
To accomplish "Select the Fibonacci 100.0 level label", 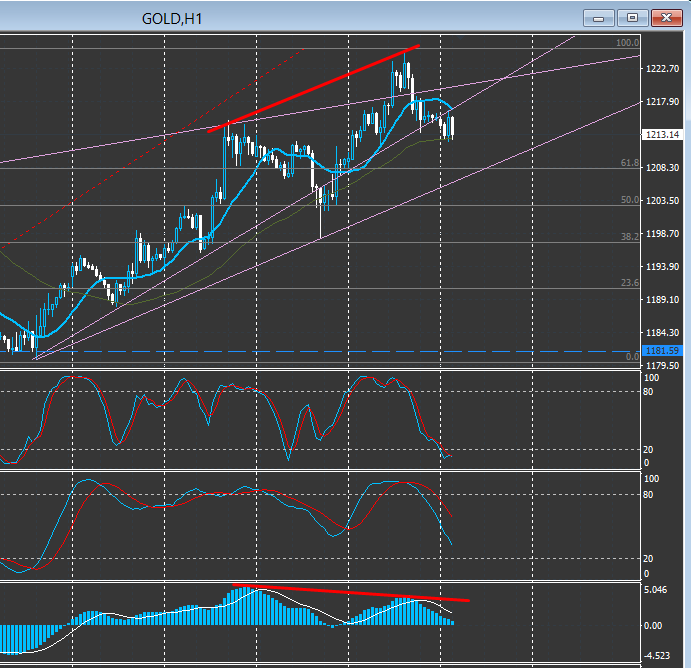I will [x=627, y=43].
